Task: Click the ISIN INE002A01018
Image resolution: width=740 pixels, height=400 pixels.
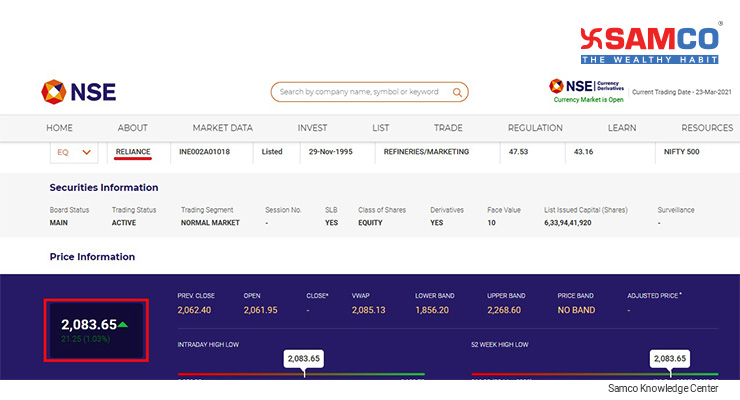Action: point(204,152)
